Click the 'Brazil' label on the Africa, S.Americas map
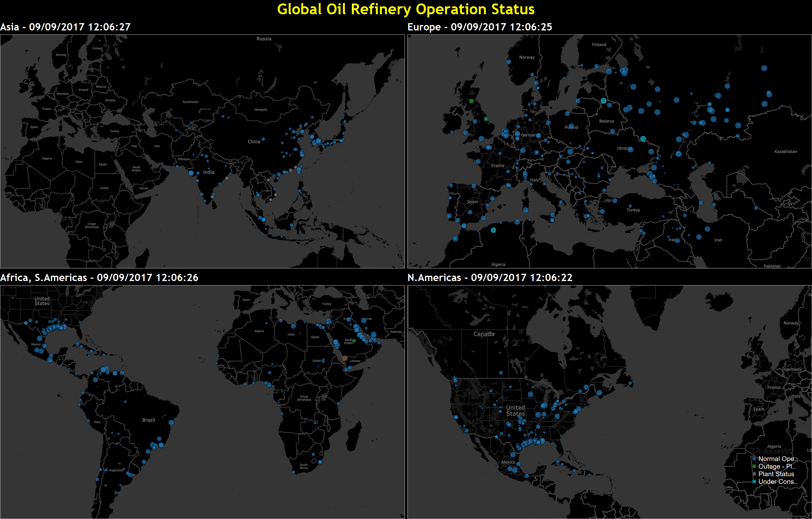 [149, 420]
